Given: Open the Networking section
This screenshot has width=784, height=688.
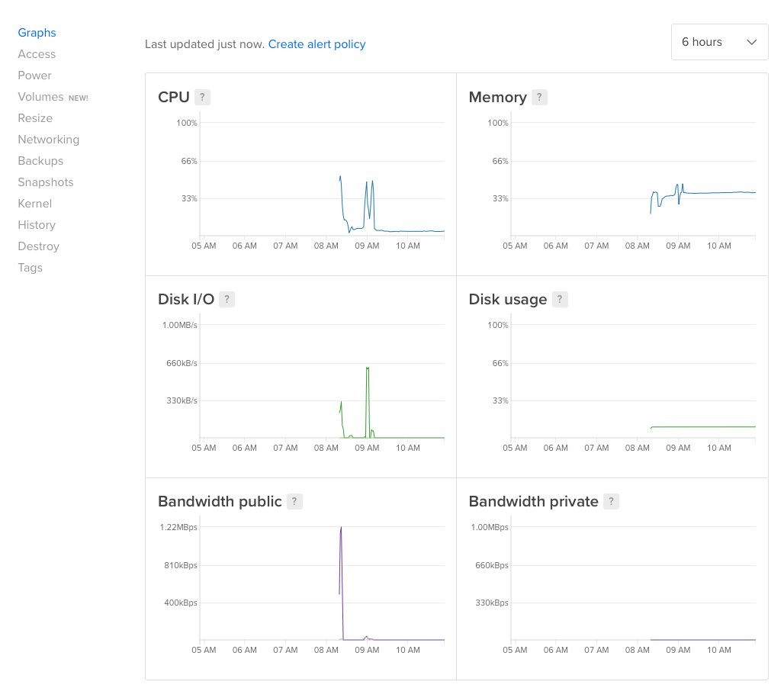Looking at the screenshot, I should click(x=49, y=140).
